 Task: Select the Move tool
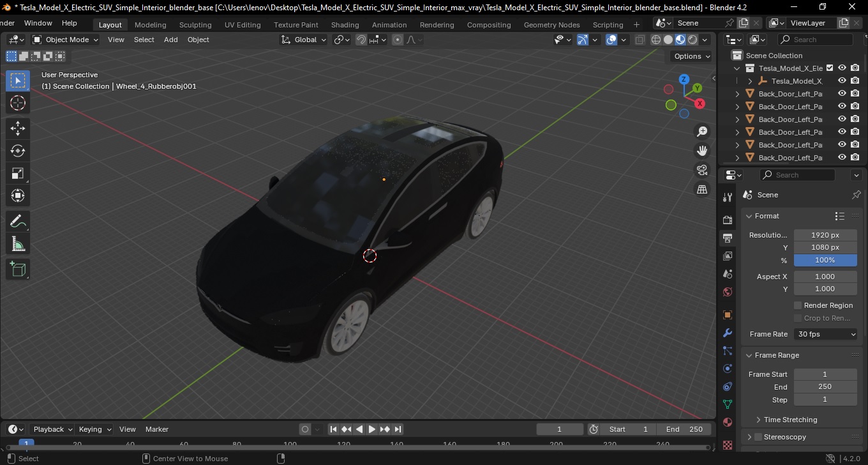coord(18,128)
